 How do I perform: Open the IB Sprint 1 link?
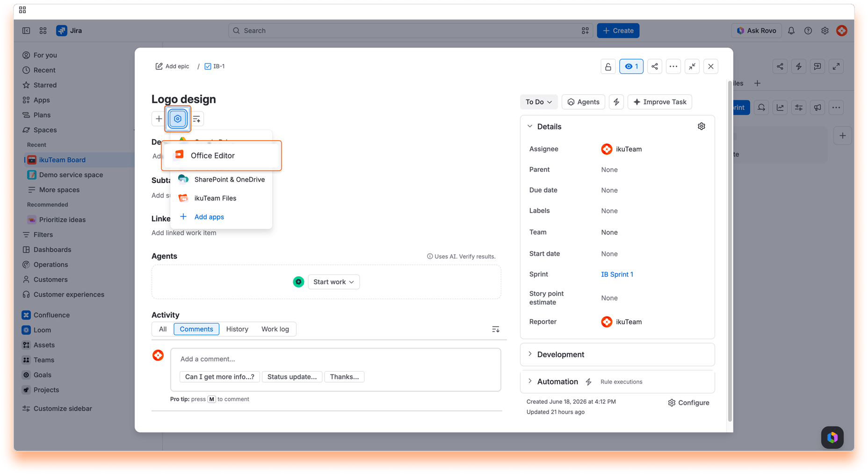click(x=617, y=274)
